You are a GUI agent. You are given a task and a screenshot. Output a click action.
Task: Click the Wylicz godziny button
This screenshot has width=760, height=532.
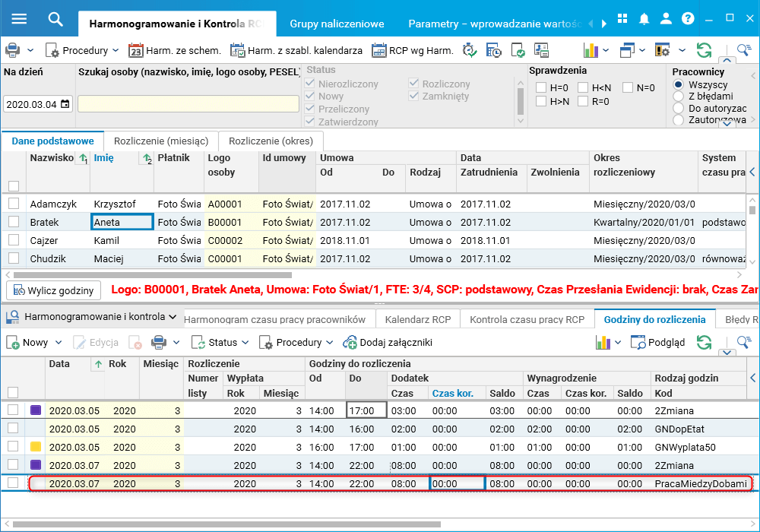pos(54,290)
